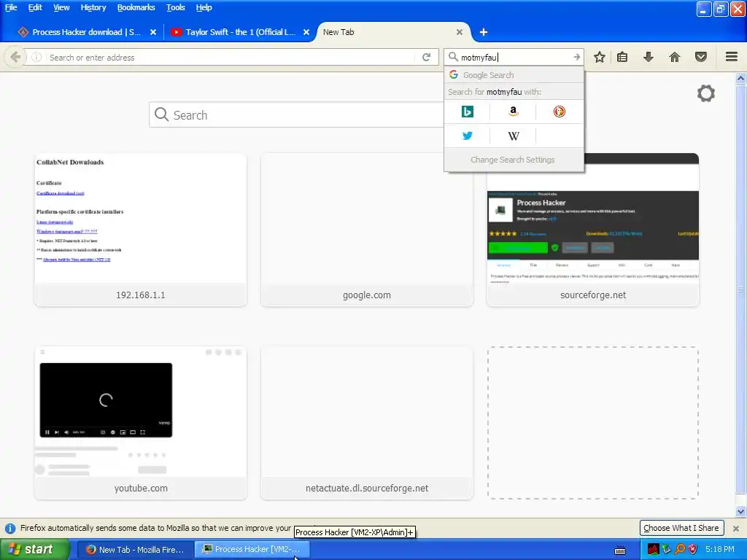
Task: Click the keyboard icon in taskbar
Action: (620, 550)
